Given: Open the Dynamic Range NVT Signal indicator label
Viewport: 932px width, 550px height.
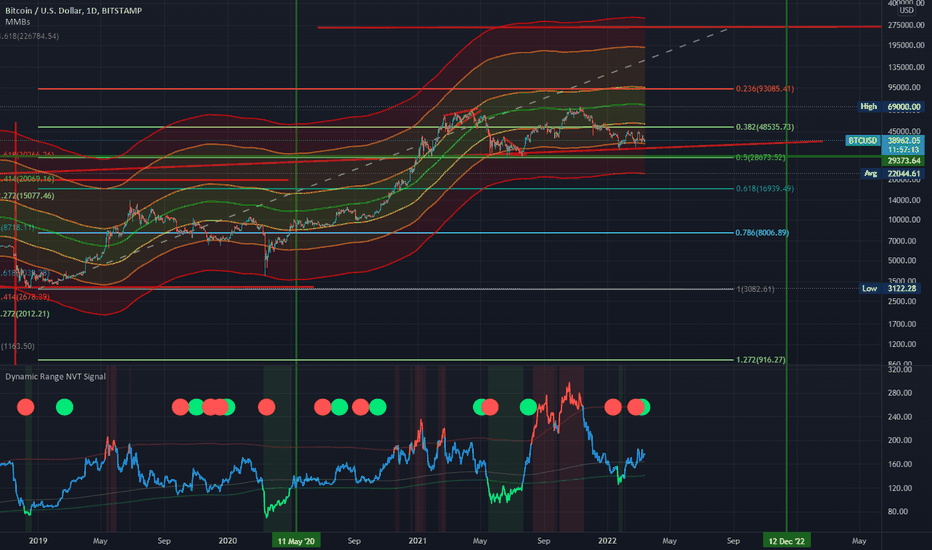Looking at the screenshot, I should [55, 376].
